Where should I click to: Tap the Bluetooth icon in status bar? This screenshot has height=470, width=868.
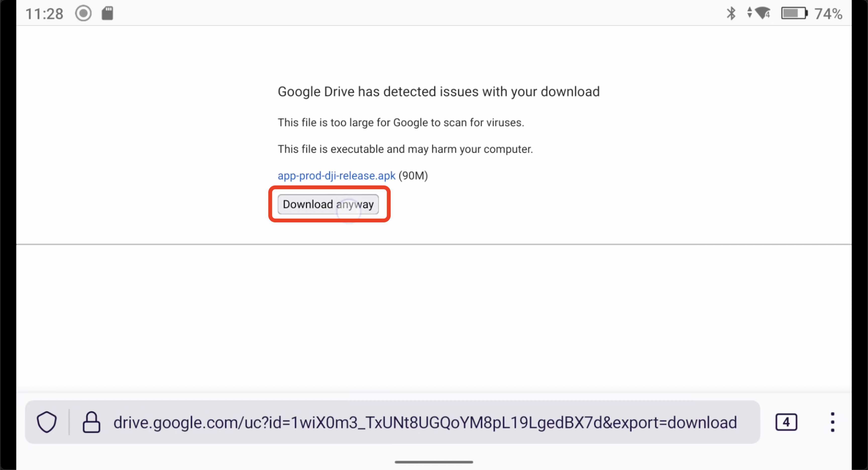(731, 14)
